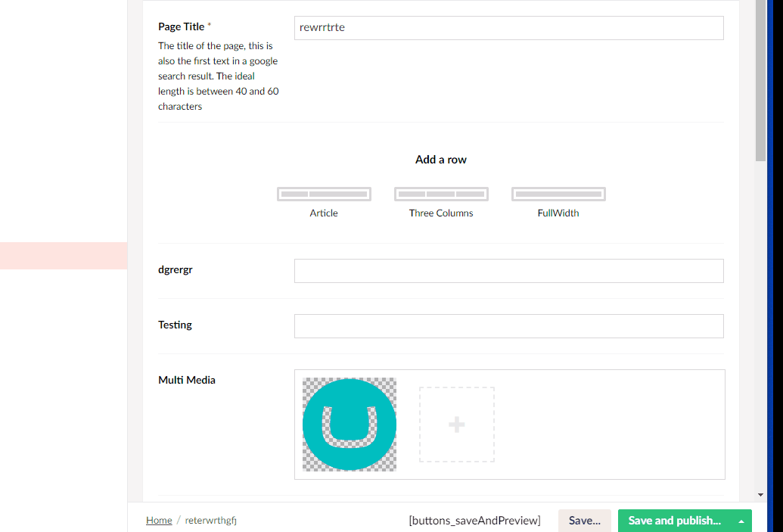Click inside the Testing text field
The image size is (783, 532).
click(x=508, y=325)
